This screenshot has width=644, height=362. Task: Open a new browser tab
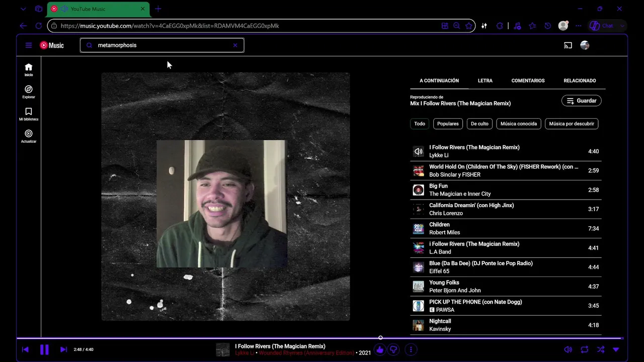(158, 9)
